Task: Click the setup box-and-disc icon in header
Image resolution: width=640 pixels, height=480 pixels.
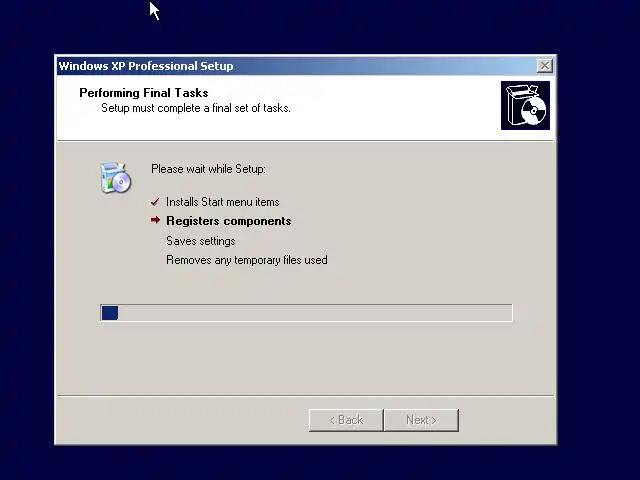Action: [525, 105]
